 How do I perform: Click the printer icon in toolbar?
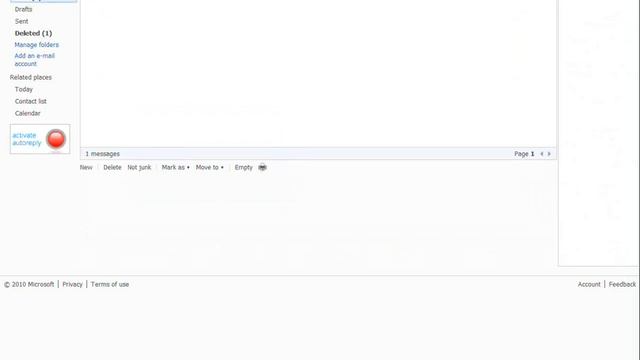click(x=262, y=167)
